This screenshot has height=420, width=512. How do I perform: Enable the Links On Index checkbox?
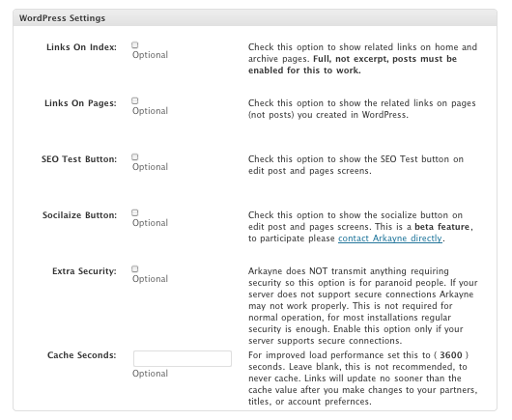click(x=135, y=45)
